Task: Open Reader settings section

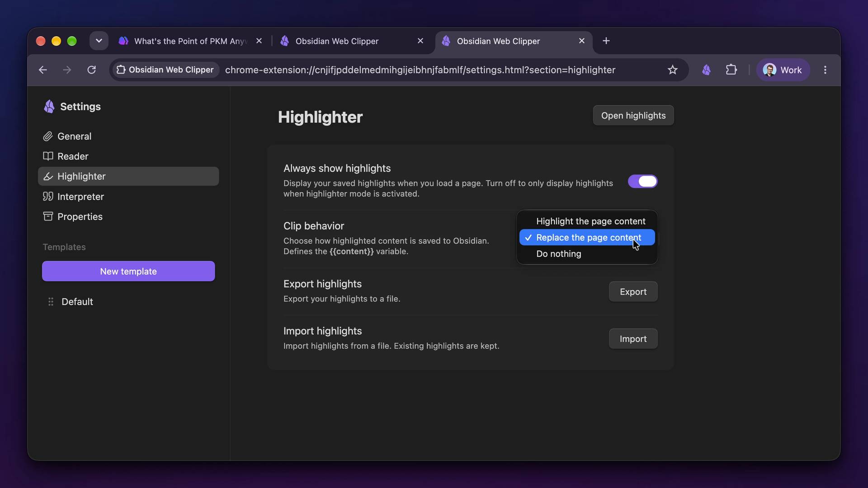Action: coord(128,156)
